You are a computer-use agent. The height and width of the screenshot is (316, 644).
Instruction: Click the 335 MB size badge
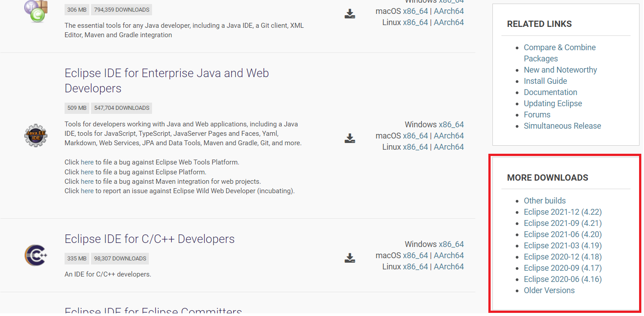77,259
